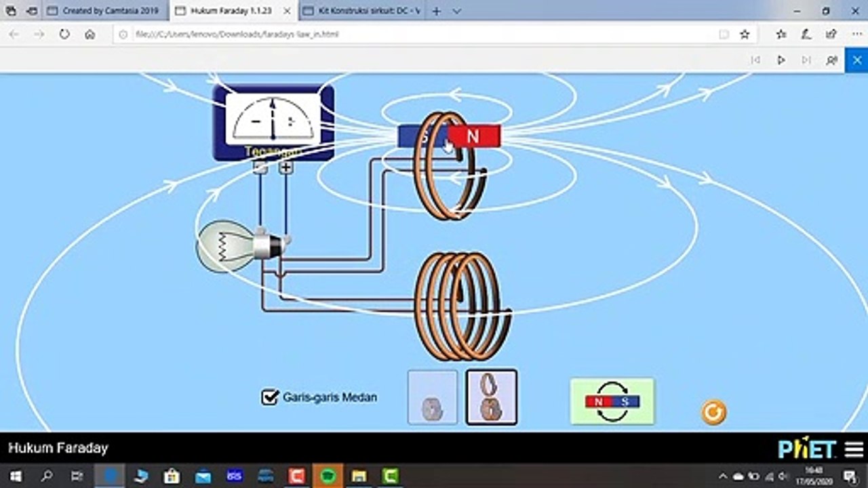The image size is (868, 488).
Task: Click the read aloud play button
Action: pos(781,60)
